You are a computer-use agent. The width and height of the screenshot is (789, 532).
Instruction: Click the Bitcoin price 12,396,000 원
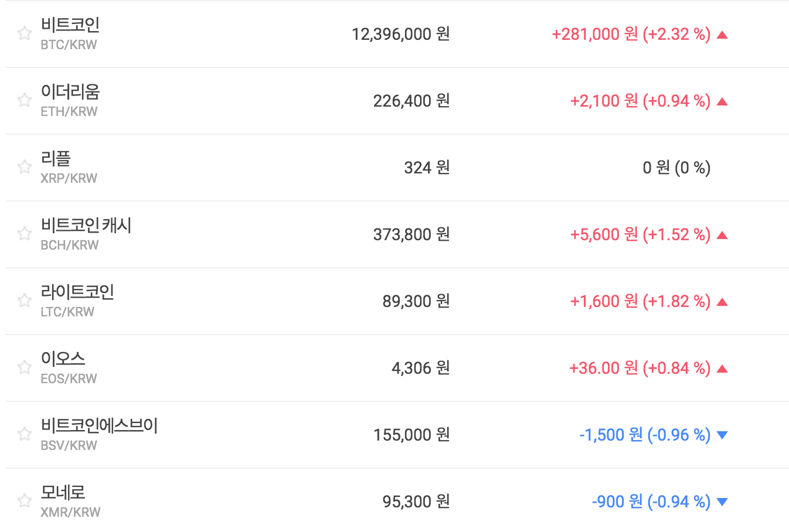(x=400, y=34)
